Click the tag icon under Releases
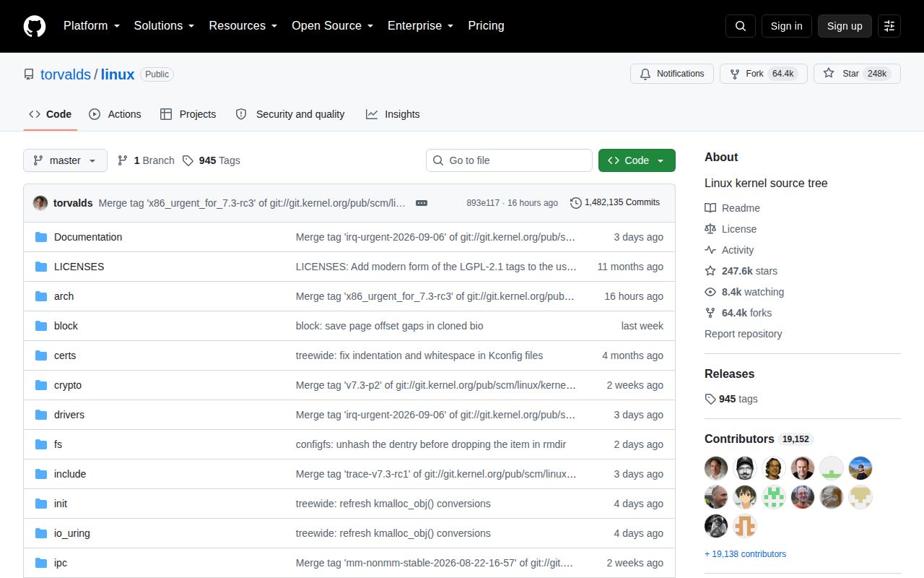The height and width of the screenshot is (578, 924). [x=710, y=399]
